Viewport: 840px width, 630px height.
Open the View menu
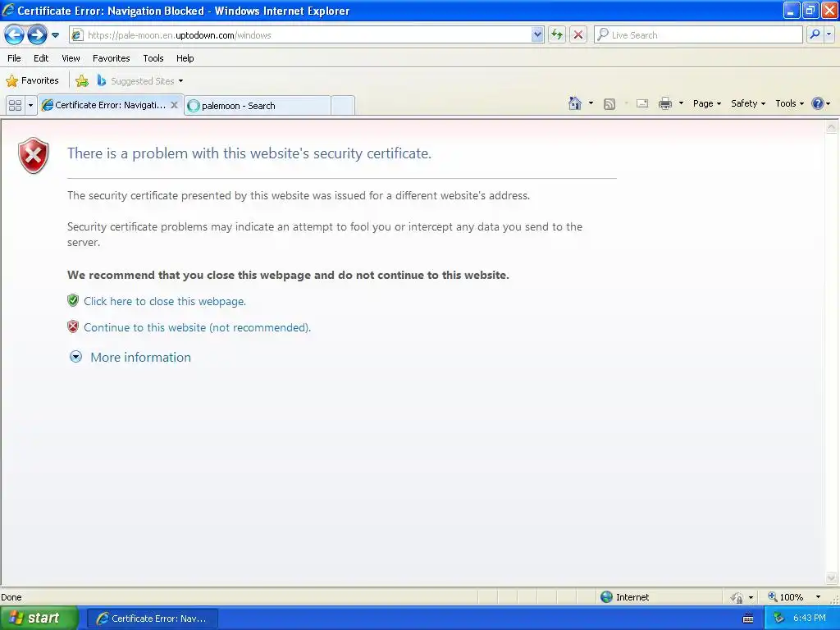(71, 58)
